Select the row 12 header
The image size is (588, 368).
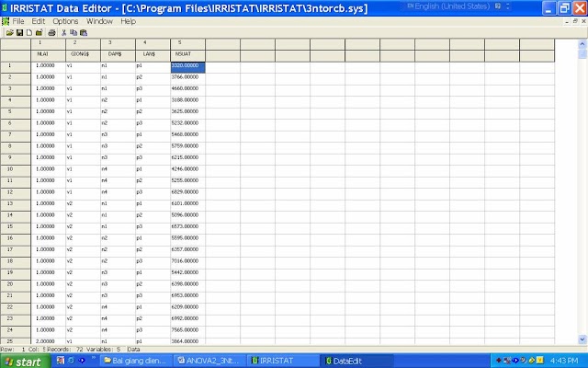(x=16, y=194)
